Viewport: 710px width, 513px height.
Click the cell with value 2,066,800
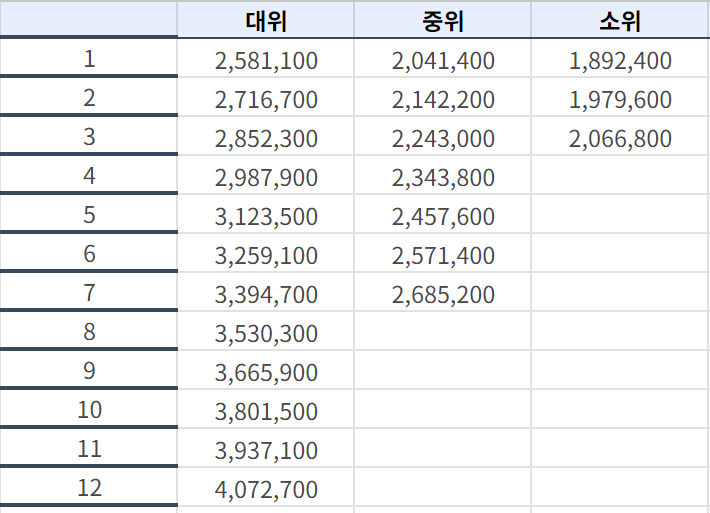click(620, 136)
